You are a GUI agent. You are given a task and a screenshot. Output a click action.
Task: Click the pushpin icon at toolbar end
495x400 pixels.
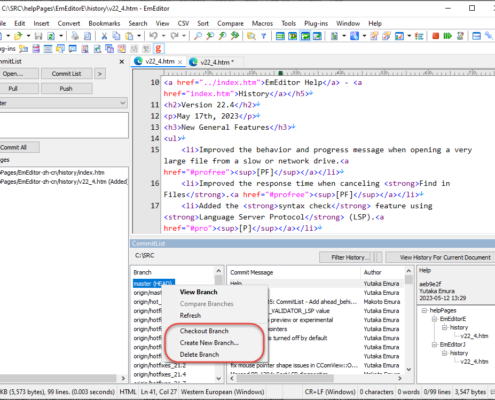[489, 36]
